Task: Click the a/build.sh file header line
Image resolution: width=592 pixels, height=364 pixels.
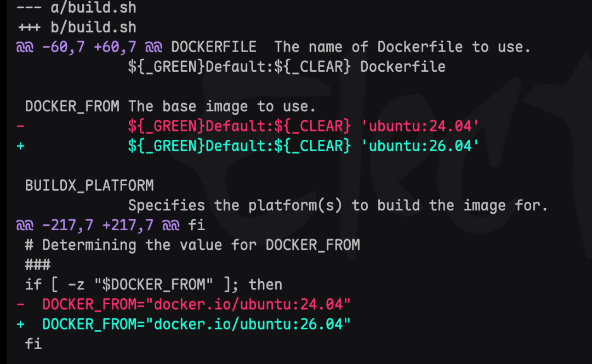Action: point(76,8)
